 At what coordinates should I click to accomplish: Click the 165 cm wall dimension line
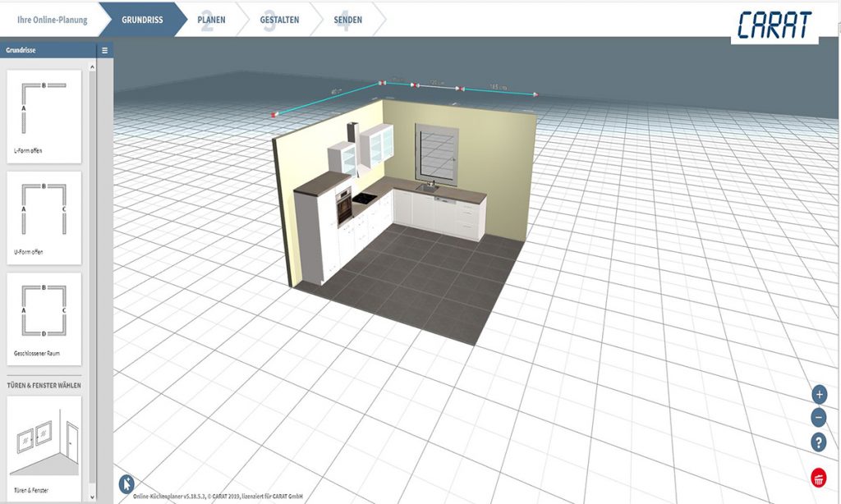click(498, 90)
